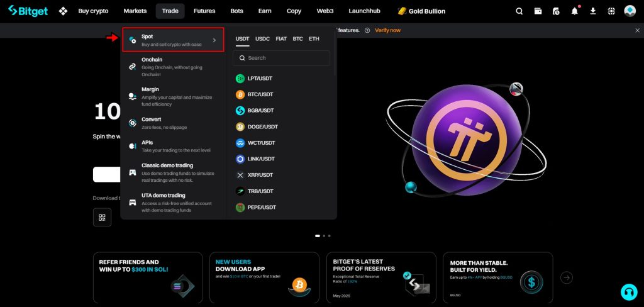Click the UTA demo trading icon

click(x=132, y=202)
